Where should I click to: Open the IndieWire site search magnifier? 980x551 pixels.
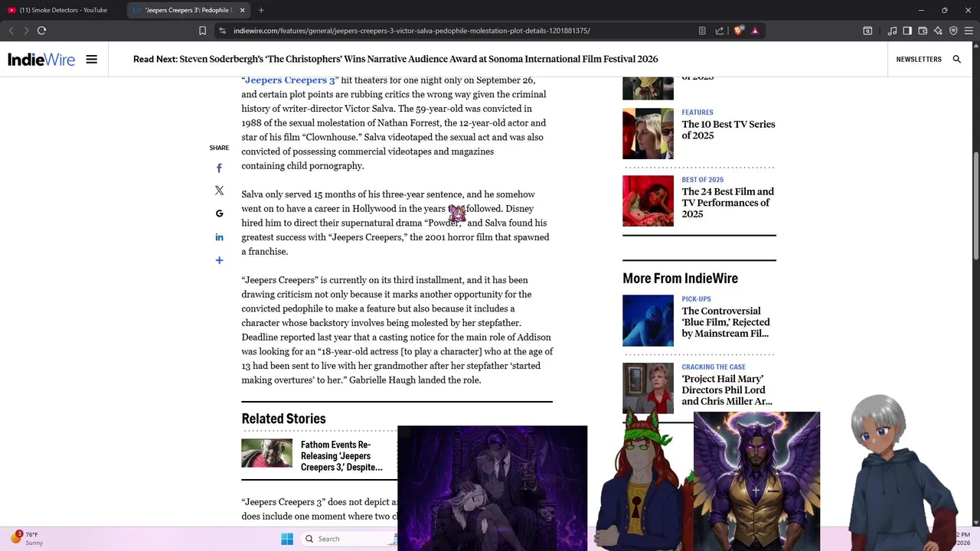pyautogui.click(x=957, y=59)
